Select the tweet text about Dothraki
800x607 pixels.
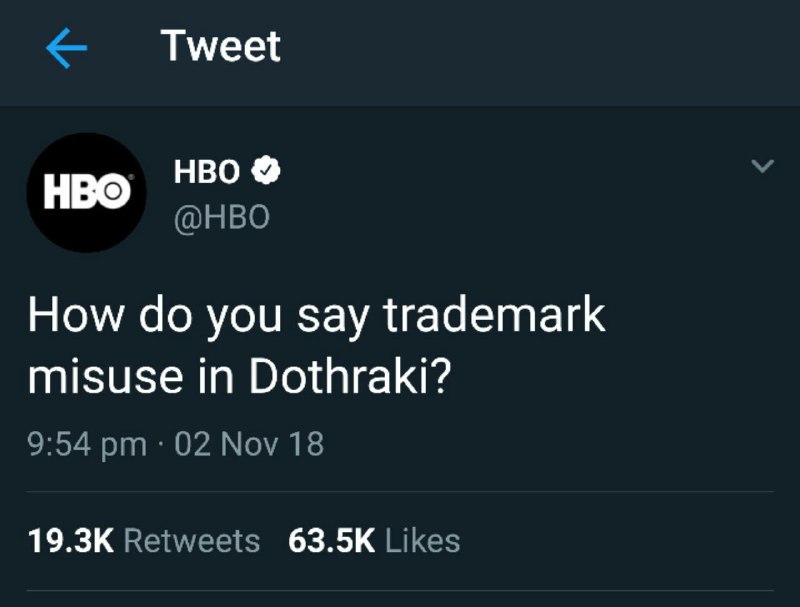pyautogui.click(x=316, y=346)
